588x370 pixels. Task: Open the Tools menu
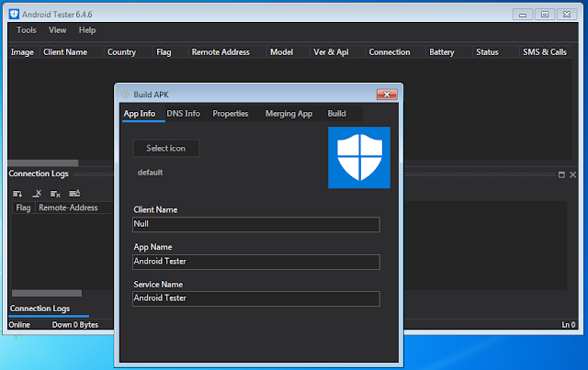pos(27,30)
